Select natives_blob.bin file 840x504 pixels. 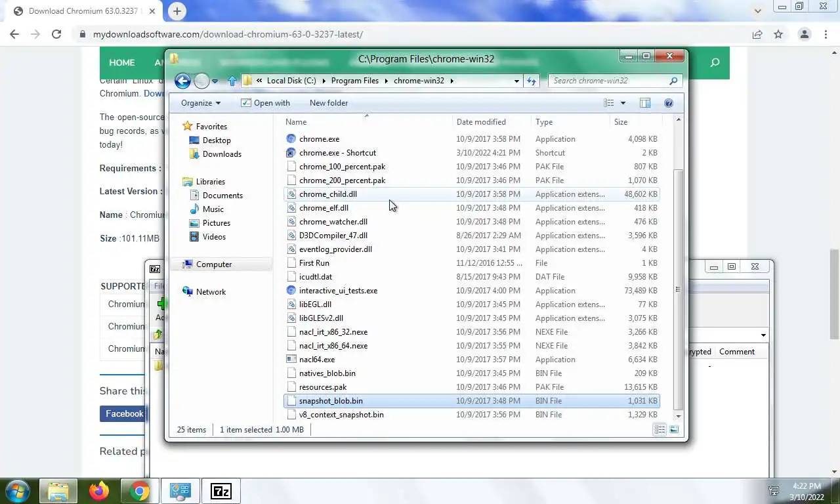(x=327, y=373)
